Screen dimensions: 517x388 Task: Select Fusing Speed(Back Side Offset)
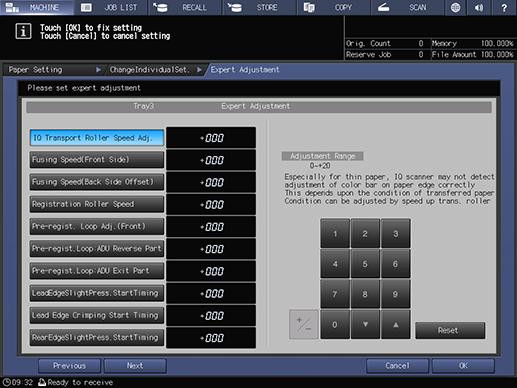(x=97, y=182)
